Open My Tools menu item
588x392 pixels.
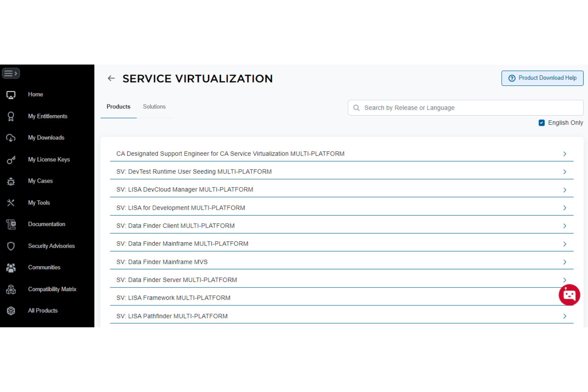[x=39, y=203]
